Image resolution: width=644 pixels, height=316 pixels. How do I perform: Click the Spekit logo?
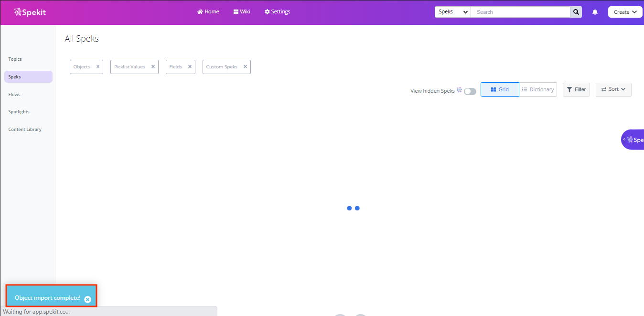pyautogui.click(x=30, y=12)
